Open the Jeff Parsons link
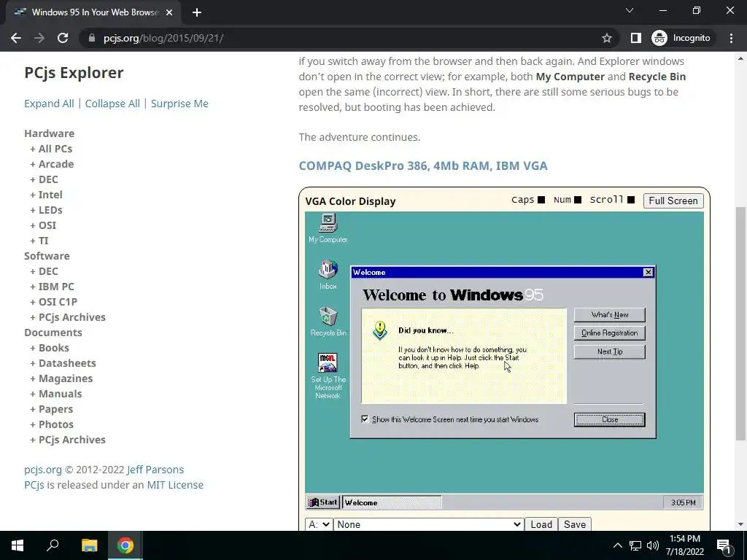 pos(155,470)
